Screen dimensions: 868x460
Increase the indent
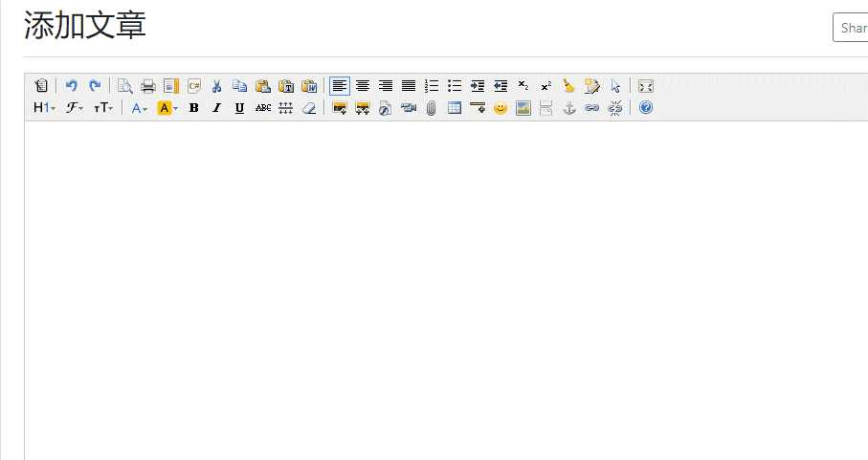pyautogui.click(x=478, y=86)
